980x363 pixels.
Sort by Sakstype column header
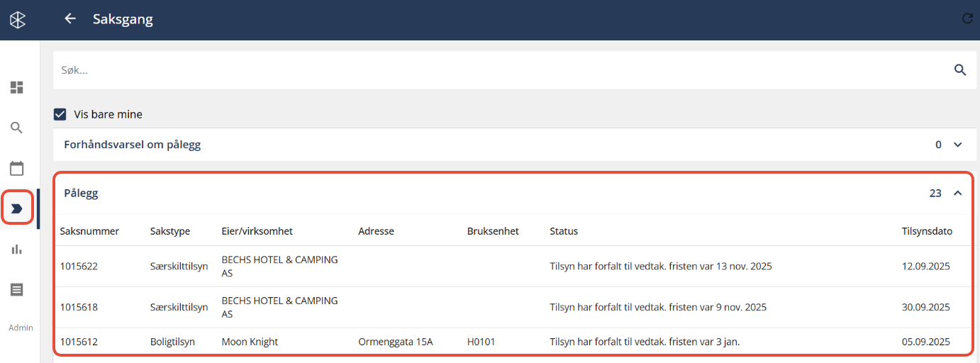(170, 231)
